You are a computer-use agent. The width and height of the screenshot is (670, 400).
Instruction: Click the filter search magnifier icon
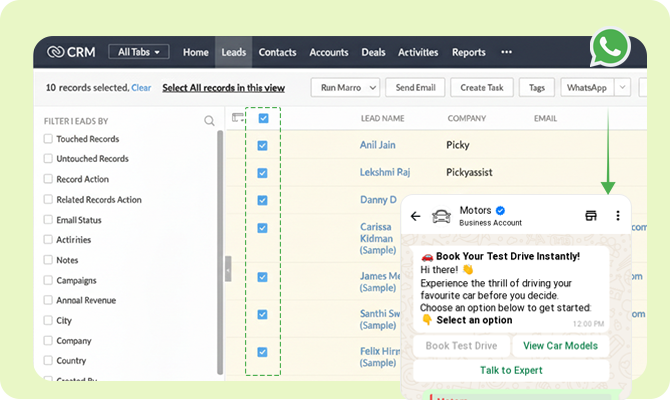coord(209,121)
